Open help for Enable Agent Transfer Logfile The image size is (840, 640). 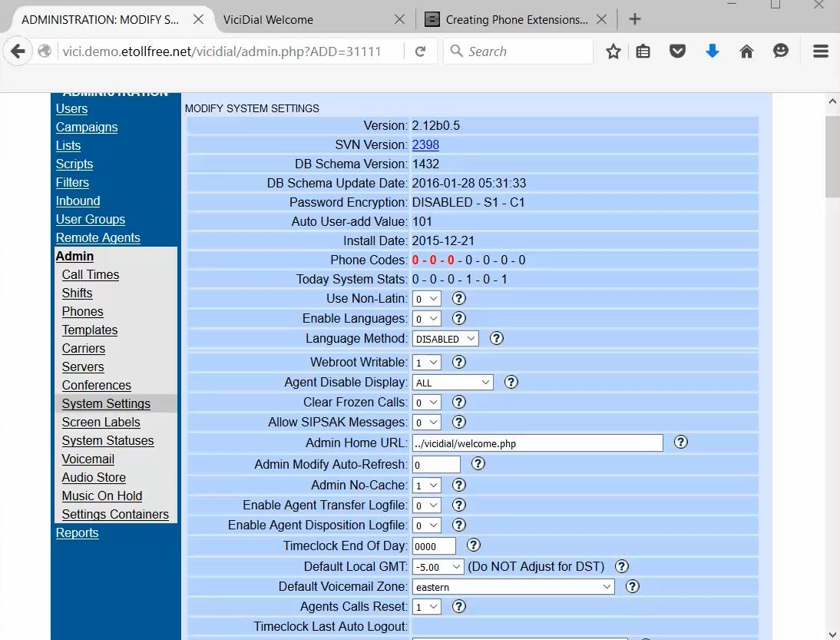point(459,505)
